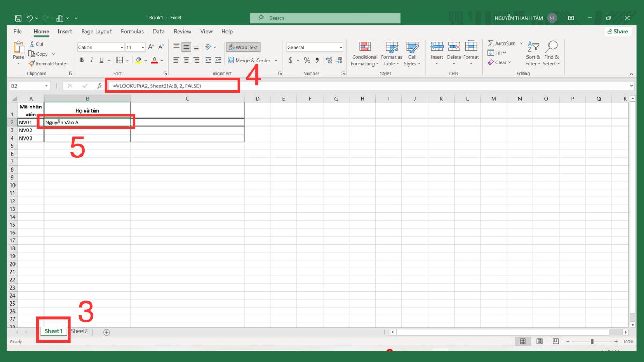This screenshot has height=362, width=644.
Task: Activate the Format Painter brush
Action: click(x=32, y=63)
